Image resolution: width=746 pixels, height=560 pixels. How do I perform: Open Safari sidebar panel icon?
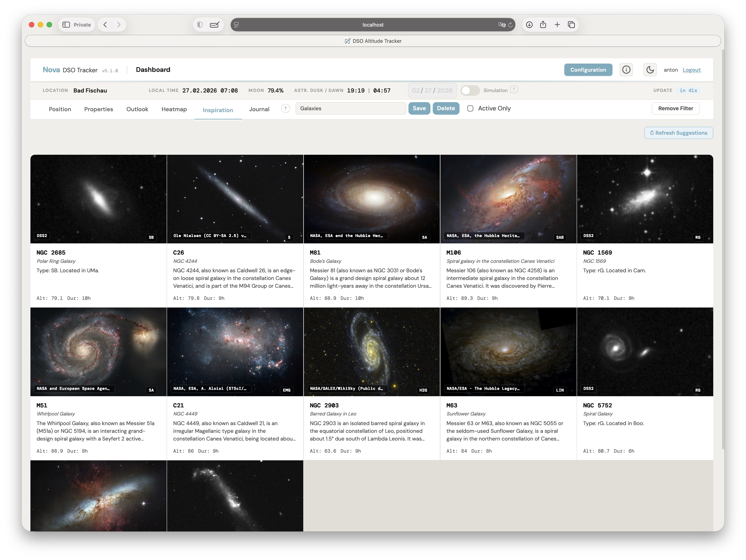click(x=66, y=25)
